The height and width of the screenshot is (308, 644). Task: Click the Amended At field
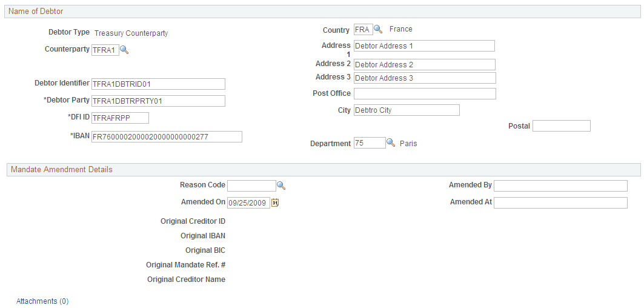pos(560,203)
